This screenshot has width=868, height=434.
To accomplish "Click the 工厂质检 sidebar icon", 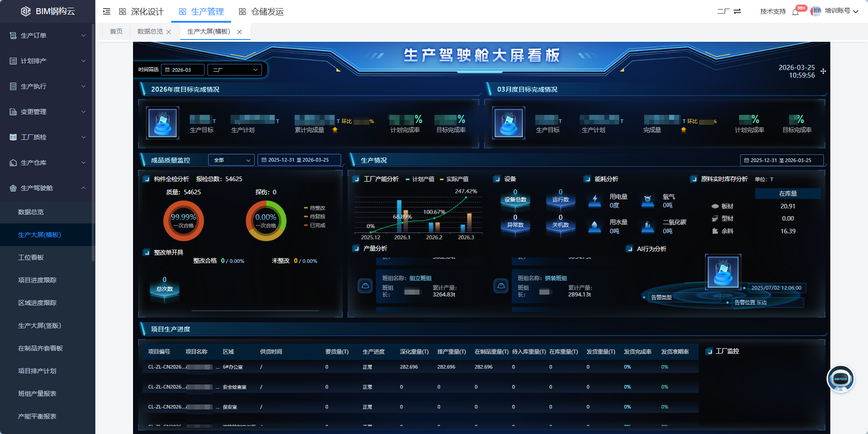I will pyautogui.click(x=13, y=137).
